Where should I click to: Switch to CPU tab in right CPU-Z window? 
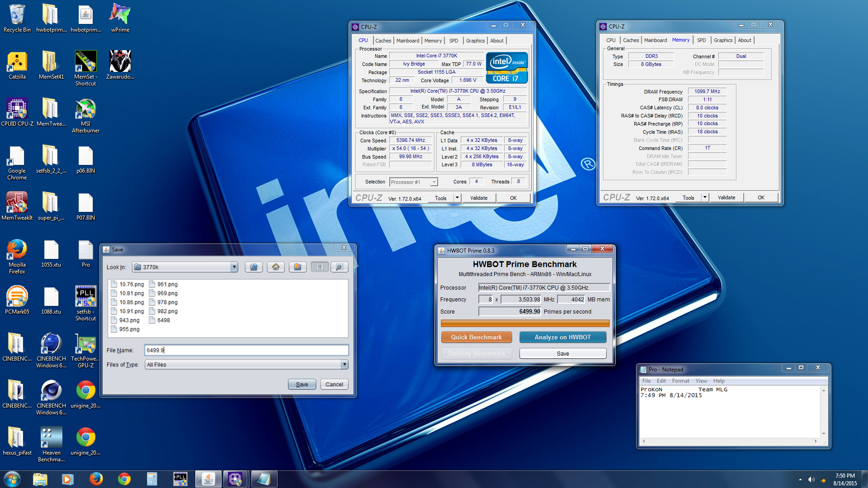(x=611, y=40)
